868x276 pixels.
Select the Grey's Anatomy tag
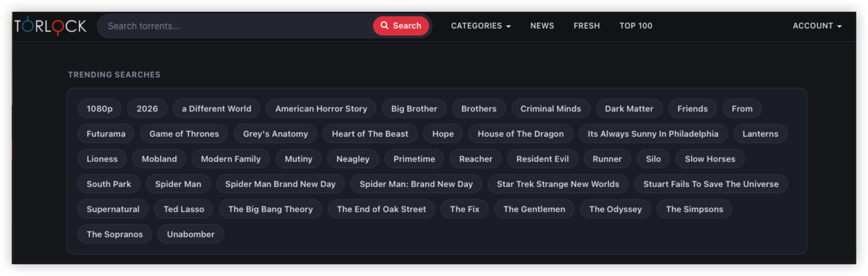(x=276, y=133)
